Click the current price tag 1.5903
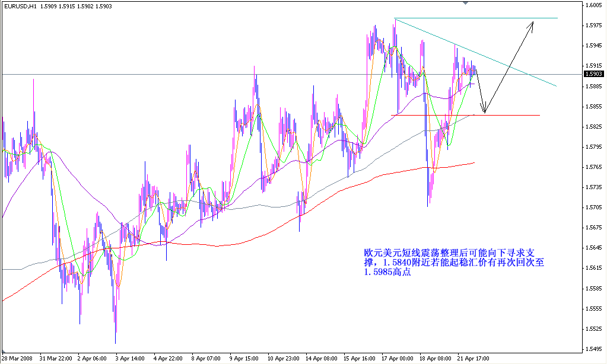 593,74
